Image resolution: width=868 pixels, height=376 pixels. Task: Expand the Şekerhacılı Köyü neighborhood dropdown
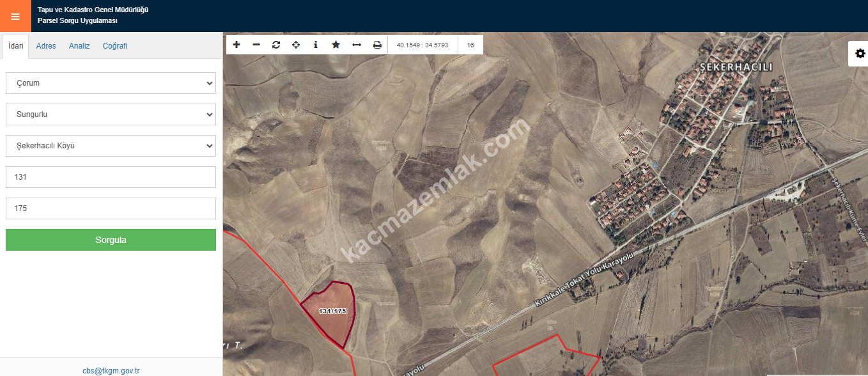(111, 146)
